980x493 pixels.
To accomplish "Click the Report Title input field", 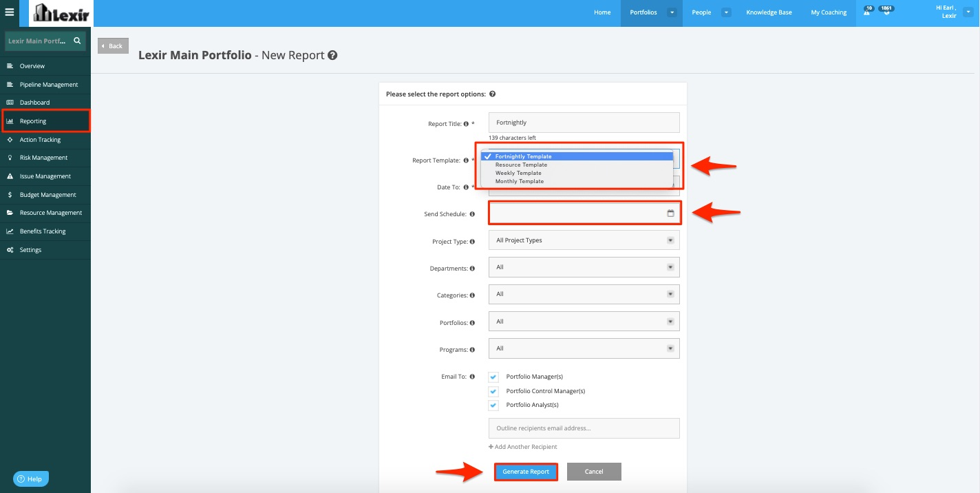I will click(x=584, y=123).
